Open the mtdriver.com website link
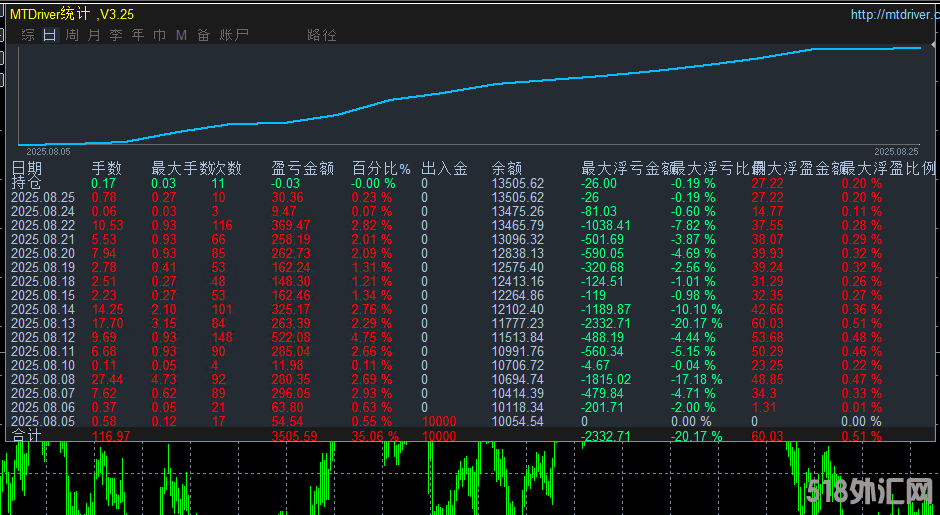 pyautogui.click(x=891, y=14)
